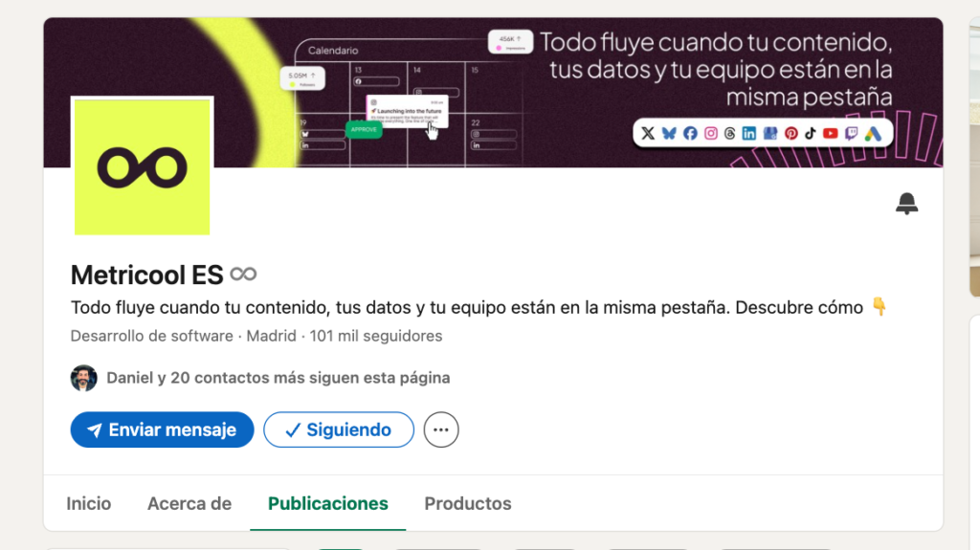The width and height of the screenshot is (980, 550).
Task: Open 'Daniel y 20 contactos más' followers link
Action: coord(278,378)
